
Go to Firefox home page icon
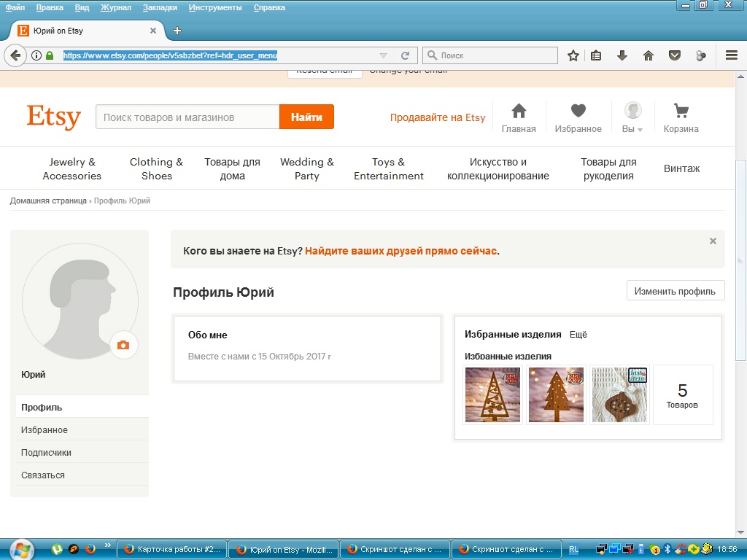(649, 55)
